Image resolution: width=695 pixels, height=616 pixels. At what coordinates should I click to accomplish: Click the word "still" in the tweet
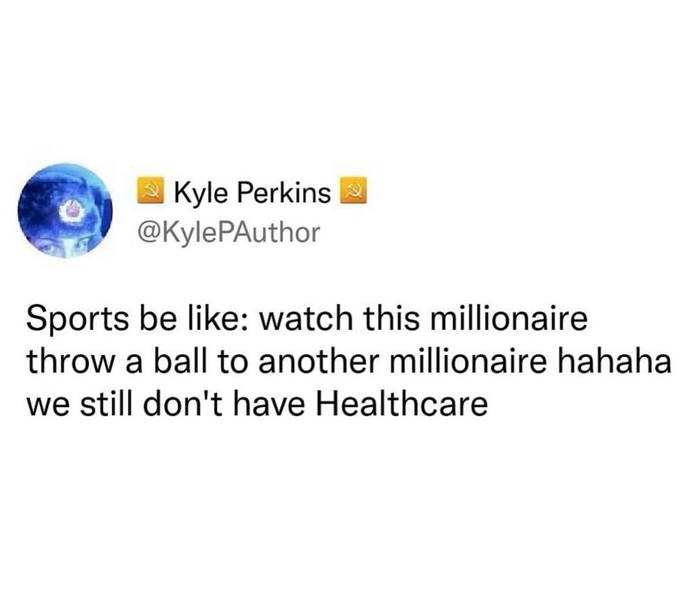pyautogui.click(x=112, y=404)
